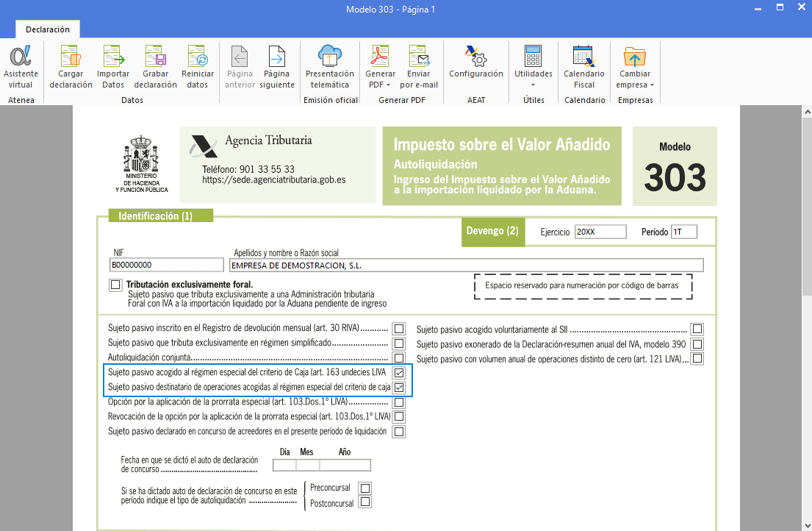Tick the Preconcursal checkbox
812x531 pixels.
click(x=364, y=488)
